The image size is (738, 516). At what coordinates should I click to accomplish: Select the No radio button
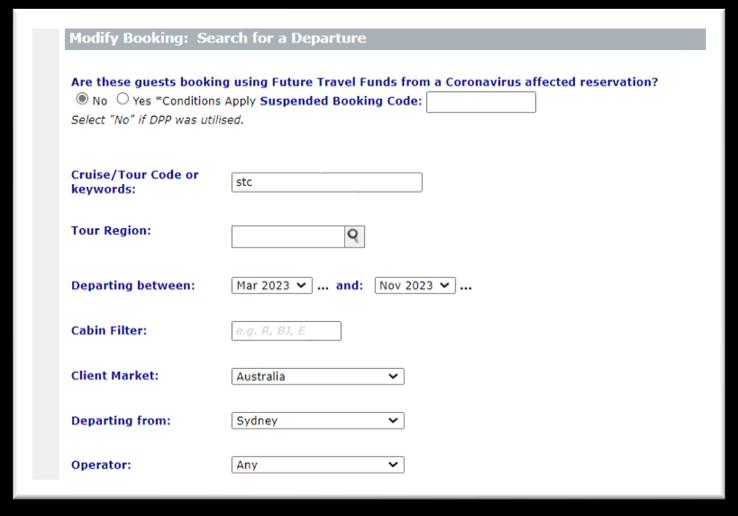pyautogui.click(x=82, y=99)
